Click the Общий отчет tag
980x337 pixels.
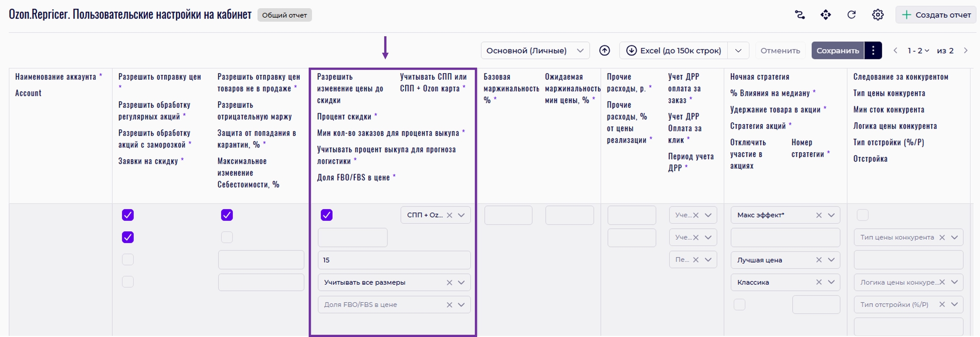tap(284, 15)
